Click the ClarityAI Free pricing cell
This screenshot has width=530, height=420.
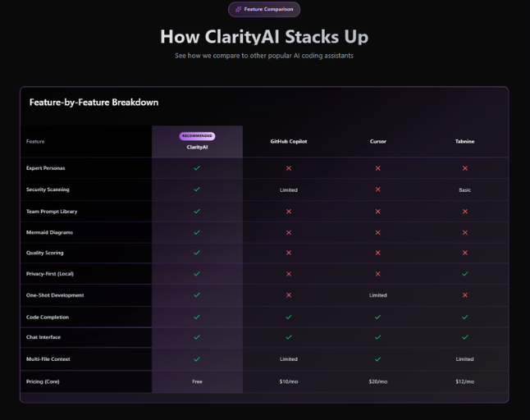point(197,381)
